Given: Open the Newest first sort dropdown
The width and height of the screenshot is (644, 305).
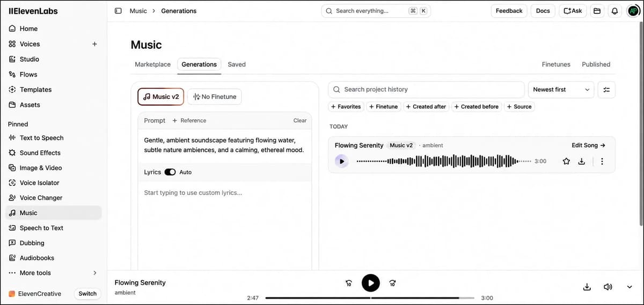Looking at the screenshot, I should tap(561, 90).
